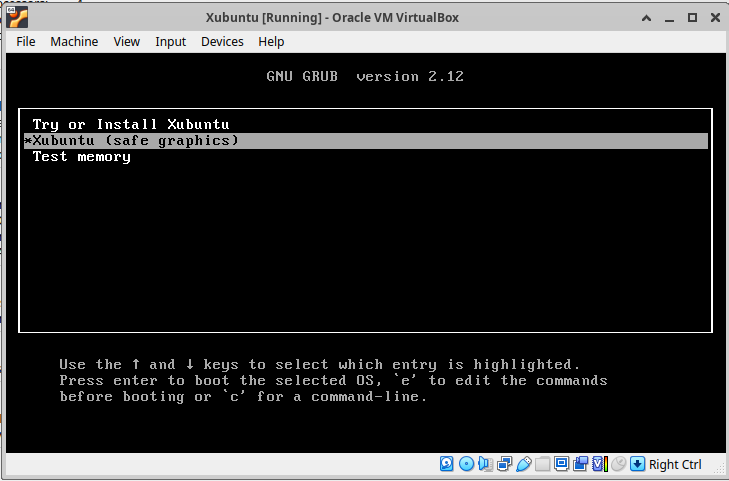
Task: Click the keyboard capture arrow icon
Action: [637, 464]
